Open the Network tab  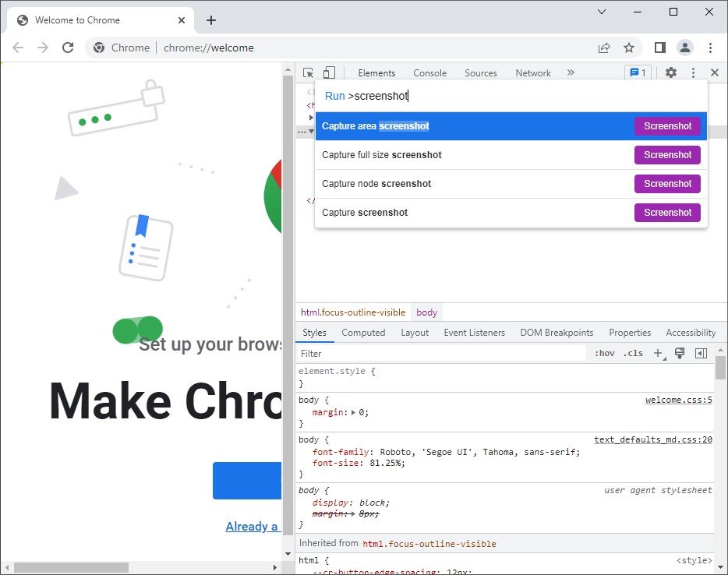click(x=533, y=73)
